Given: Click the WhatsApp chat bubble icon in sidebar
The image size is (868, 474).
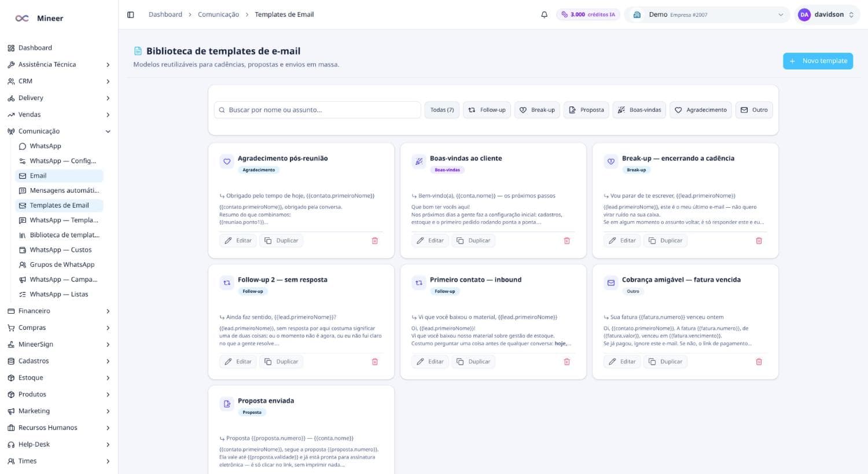Looking at the screenshot, I should pos(23,146).
